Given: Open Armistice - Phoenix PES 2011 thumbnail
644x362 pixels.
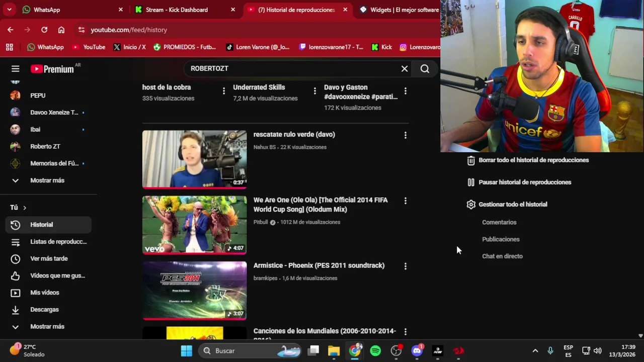Looking at the screenshot, I should click(194, 291).
